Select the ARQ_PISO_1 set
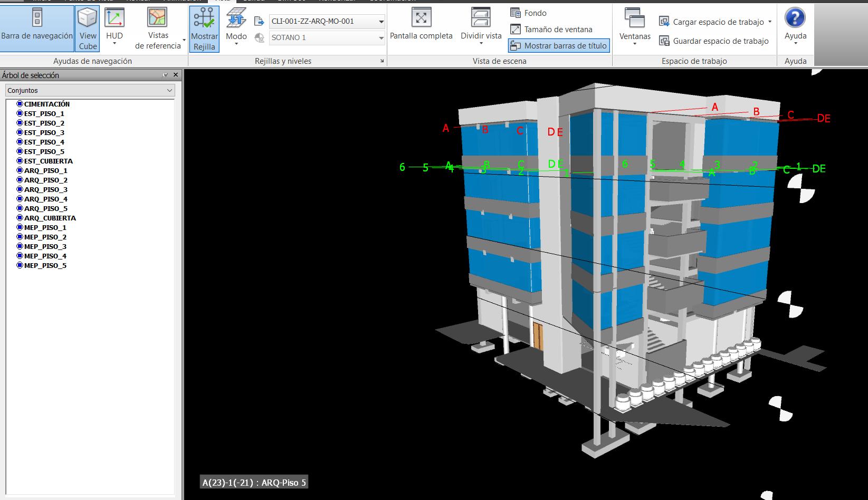This screenshot has width=868, height=500. (x=42, y=171)
